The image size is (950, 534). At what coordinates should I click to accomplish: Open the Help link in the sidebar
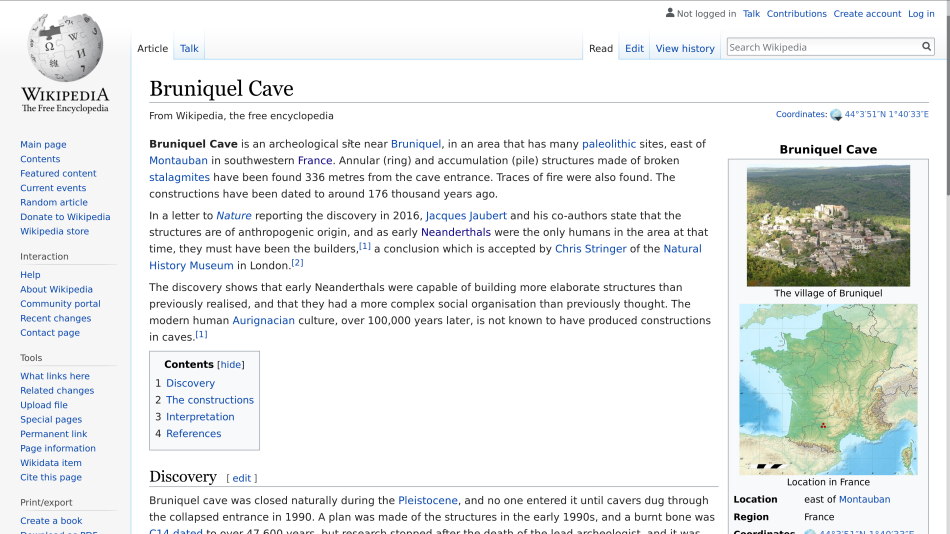30,275
